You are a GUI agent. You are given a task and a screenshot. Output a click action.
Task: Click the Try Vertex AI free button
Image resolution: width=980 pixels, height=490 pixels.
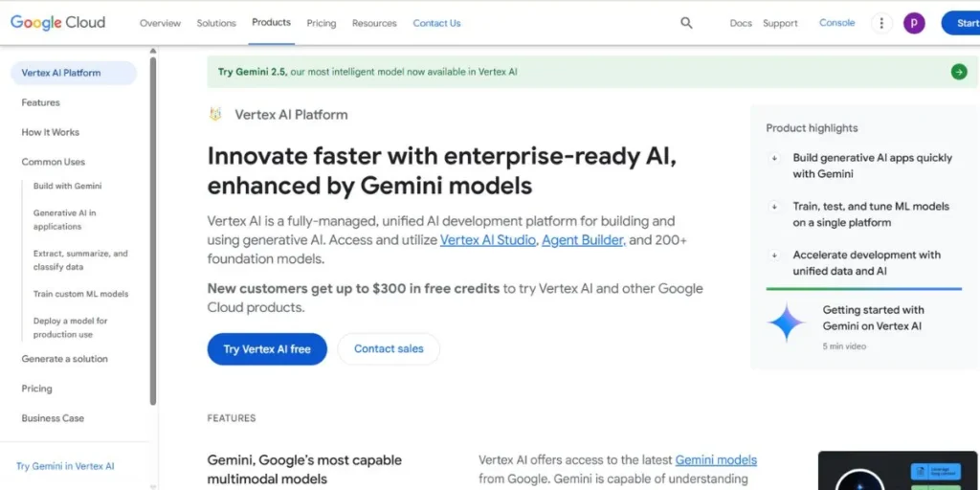tap(267, 348)
